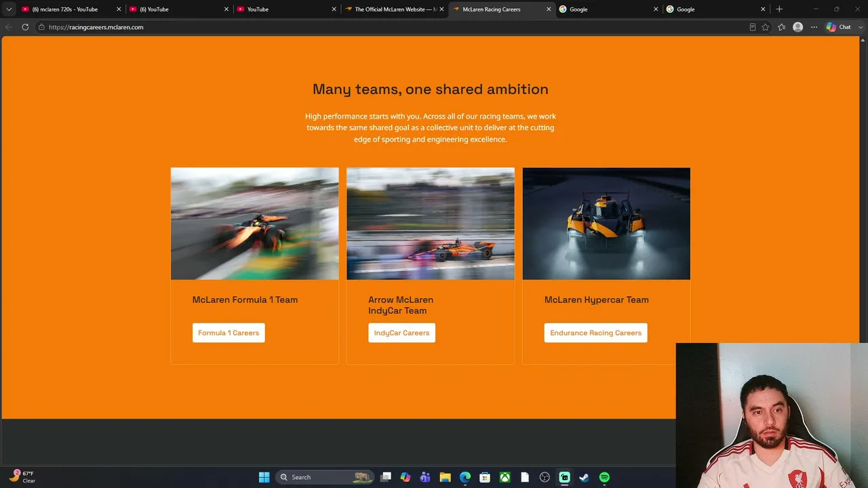Open File Explorer from the taskbar

445,477
